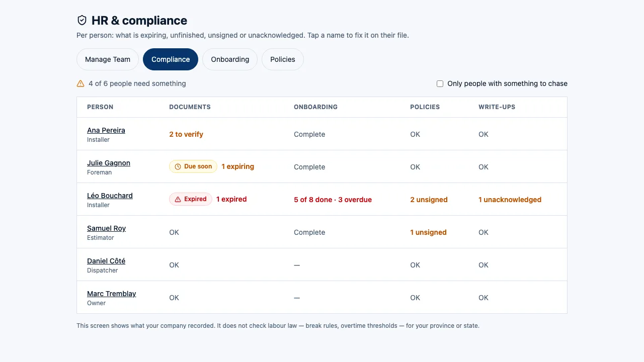
Task: Click Julie Gagnon's write-ups OK cell
Action: point(484,167)
